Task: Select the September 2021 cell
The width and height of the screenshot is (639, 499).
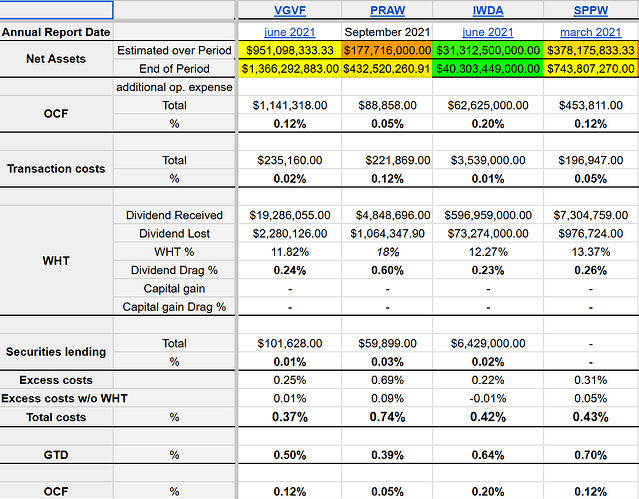Action: point(387,32)
